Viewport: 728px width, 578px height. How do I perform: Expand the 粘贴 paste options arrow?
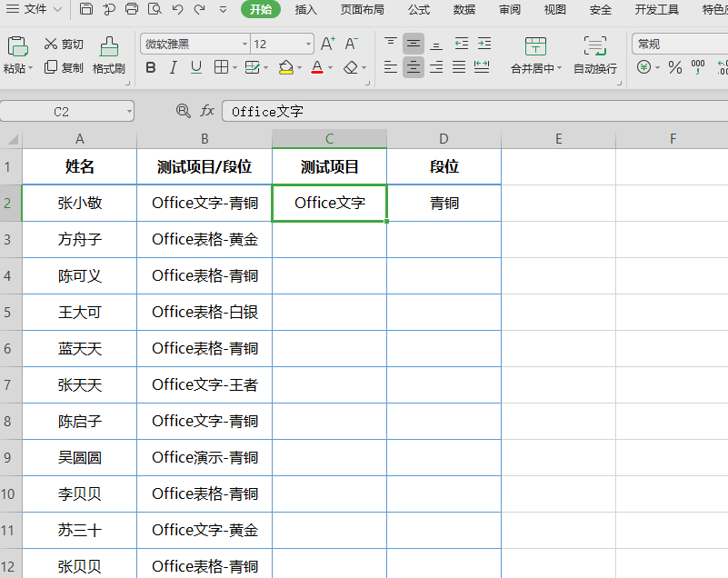pos(31,68)
